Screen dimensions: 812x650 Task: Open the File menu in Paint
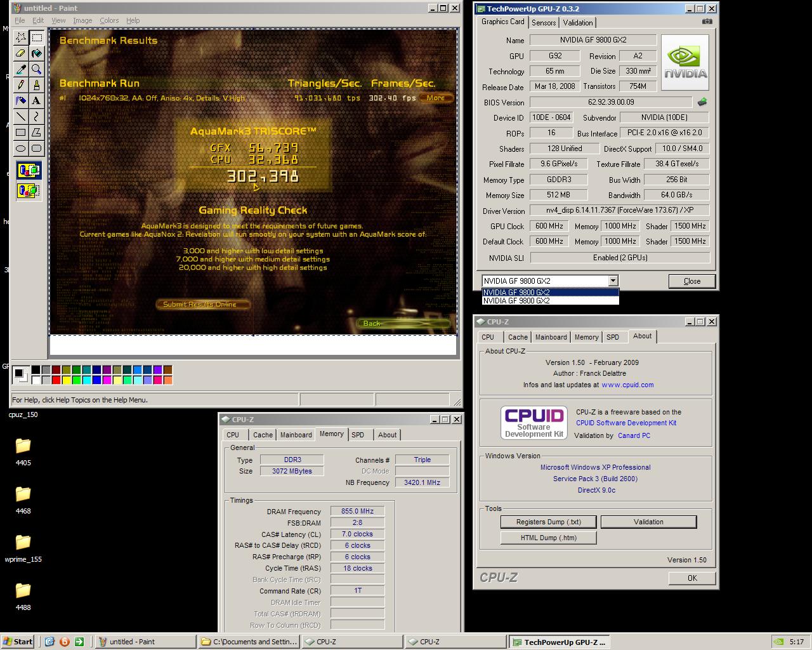pyautogui.click(x=20, y=20)
